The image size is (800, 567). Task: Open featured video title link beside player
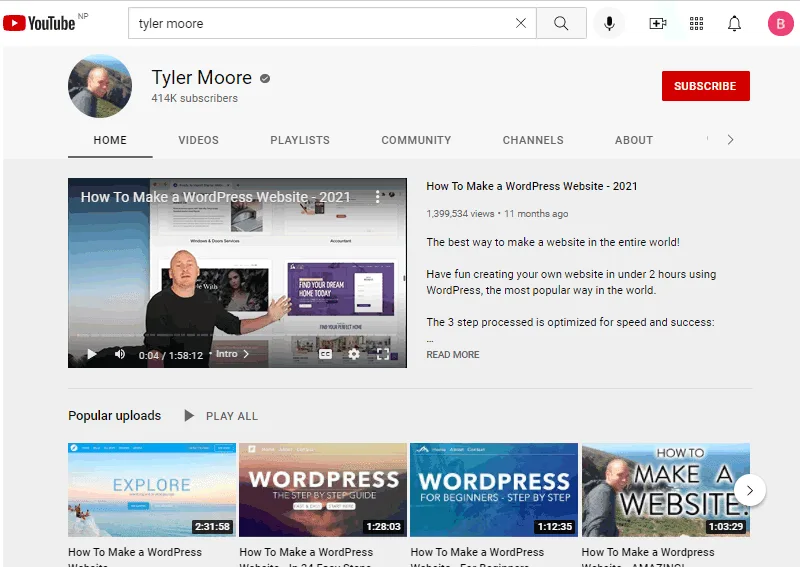pyautogui.click(x=532, y=186)
